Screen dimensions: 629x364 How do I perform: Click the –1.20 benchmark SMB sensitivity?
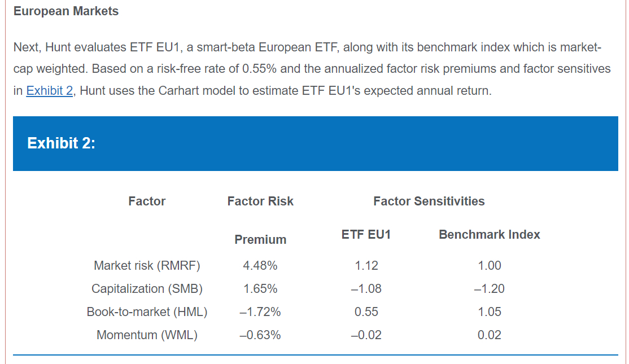(489, 289)
